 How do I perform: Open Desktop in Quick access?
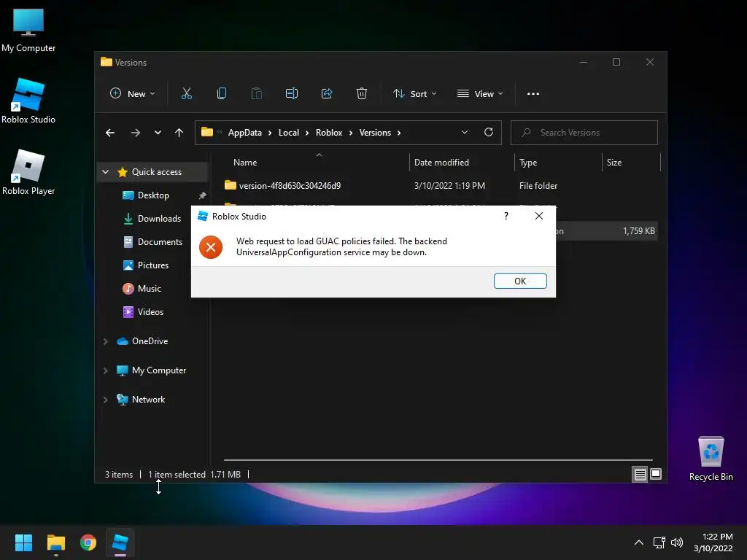tap(153, 195)
